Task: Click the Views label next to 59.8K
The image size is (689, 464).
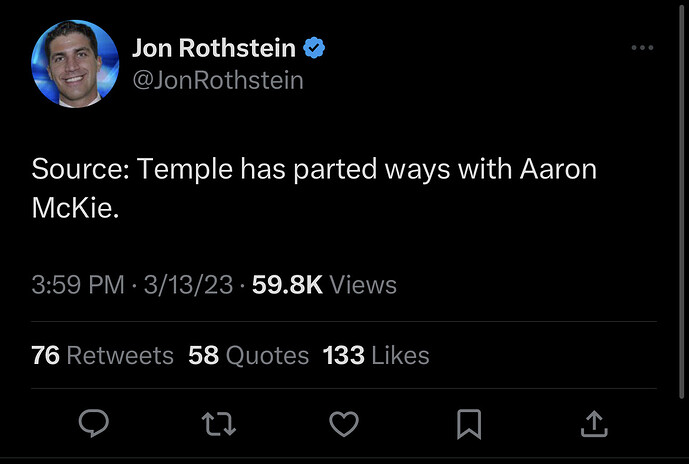Action: pos(363,285)
